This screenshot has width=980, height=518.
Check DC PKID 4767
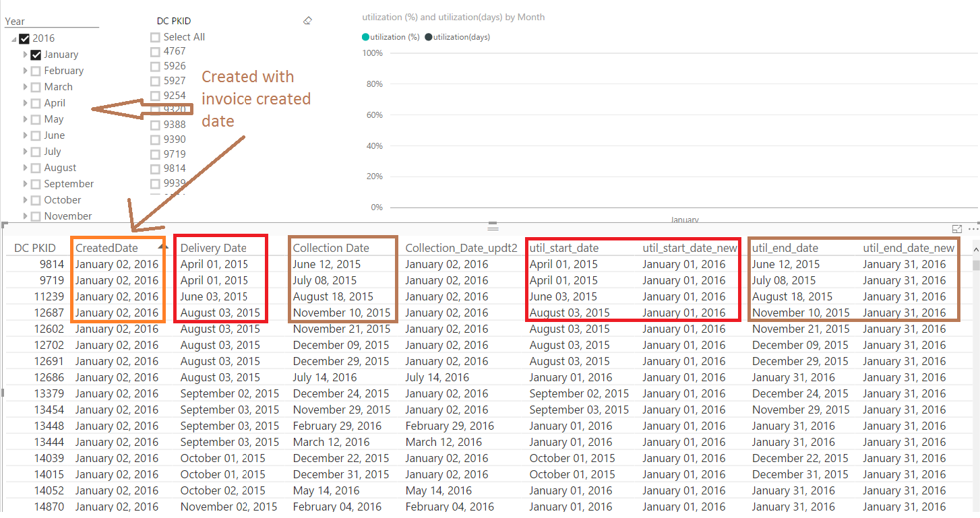click(156, 51)
